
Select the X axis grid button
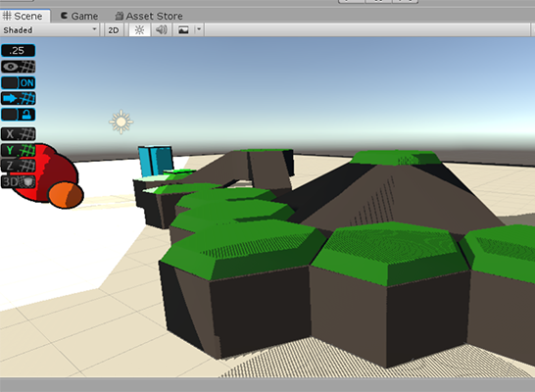[x=18, y=134]
